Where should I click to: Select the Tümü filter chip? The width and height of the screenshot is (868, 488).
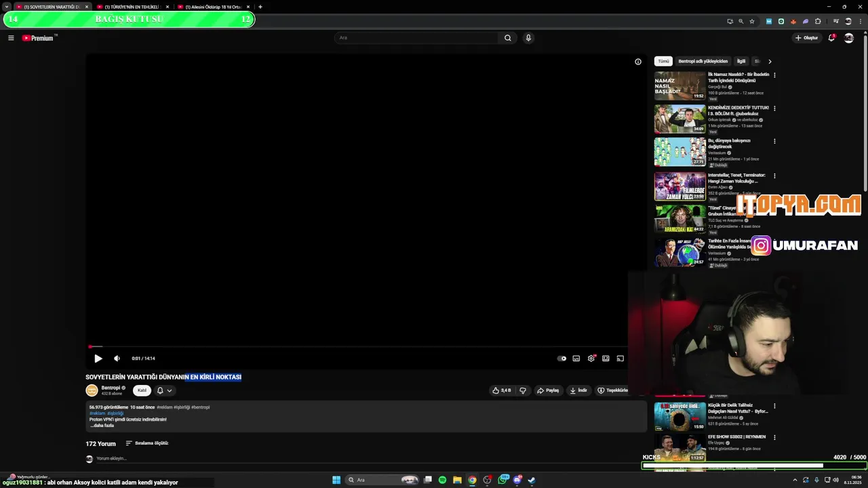click(663, 61)
